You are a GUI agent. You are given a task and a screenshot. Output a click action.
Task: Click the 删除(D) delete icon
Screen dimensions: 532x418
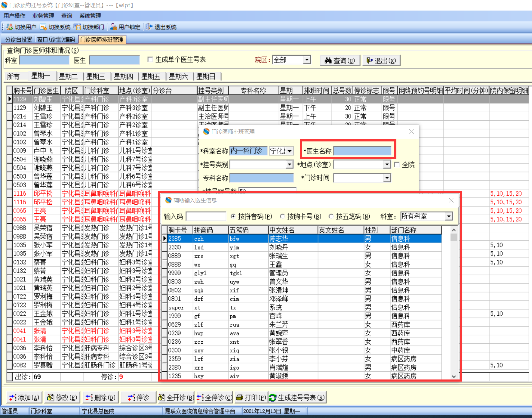89,398
